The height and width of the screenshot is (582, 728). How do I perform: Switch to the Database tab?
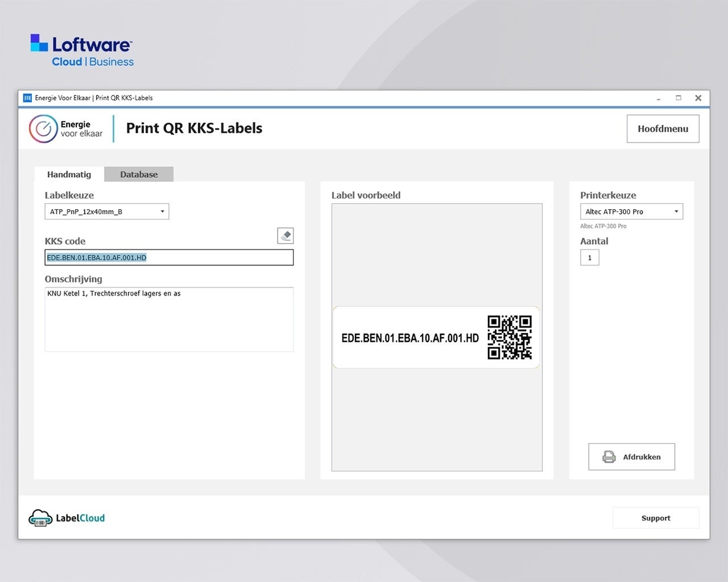[139, 174]
